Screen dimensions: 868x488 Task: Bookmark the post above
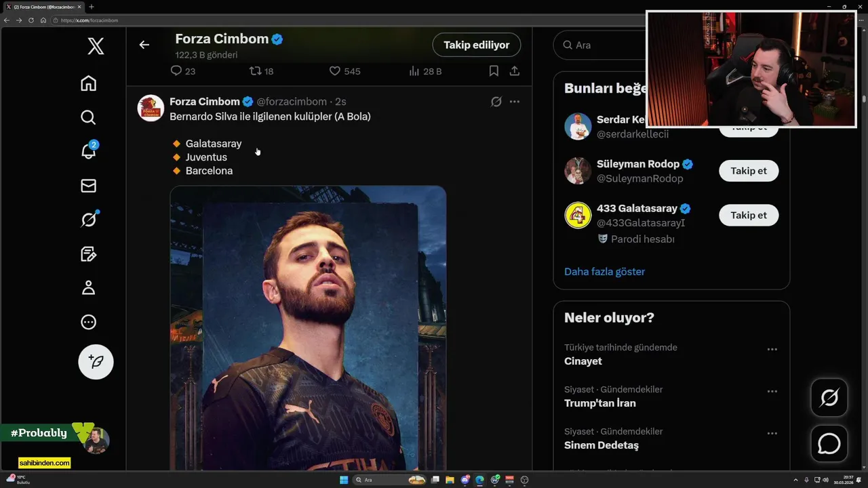494,71
